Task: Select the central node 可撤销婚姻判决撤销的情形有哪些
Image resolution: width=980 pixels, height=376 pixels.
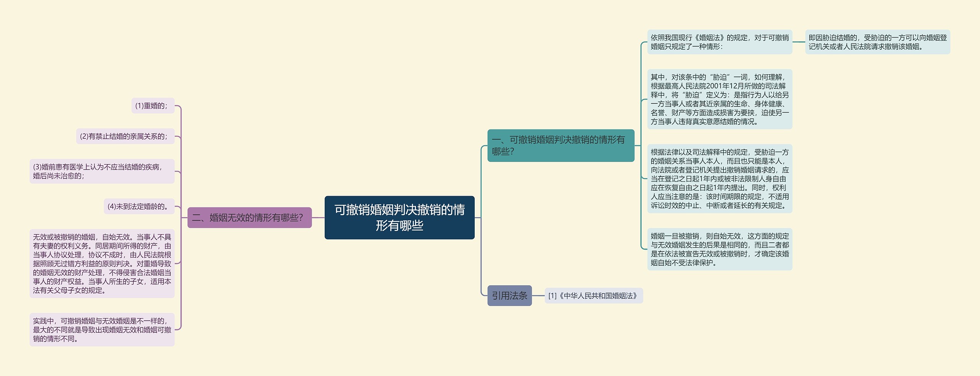Action: [400, 218]
